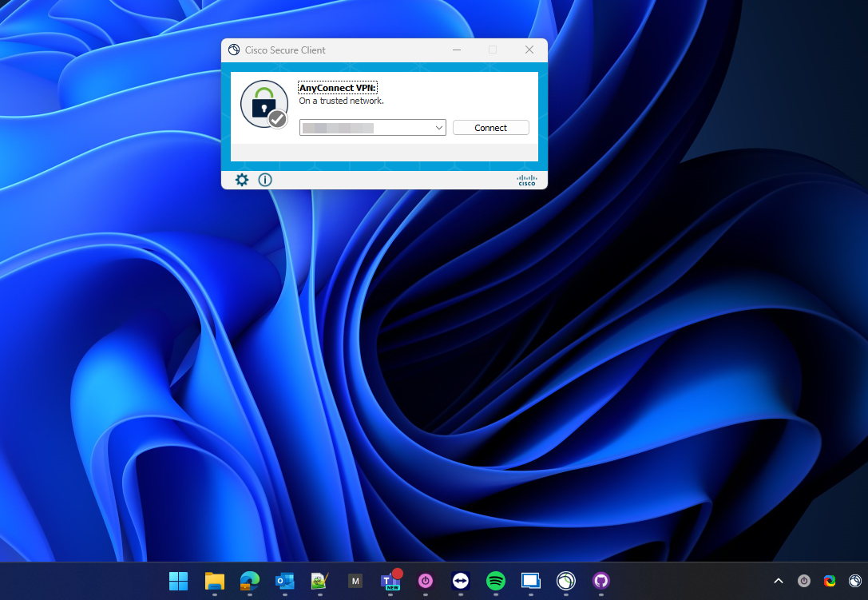Click the Cisco Secure Client title bar icon
This screenshot has width=868, height=600.
(x=234, y=50)
